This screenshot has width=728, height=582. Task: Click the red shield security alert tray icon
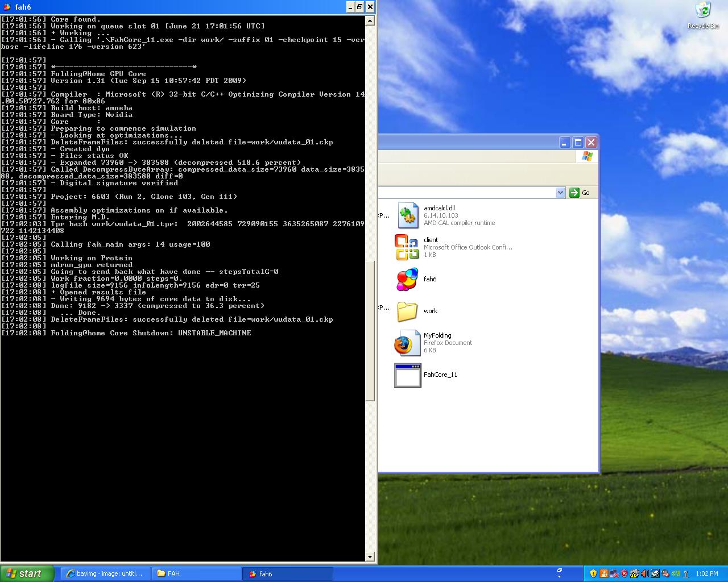tap(624, 573)
